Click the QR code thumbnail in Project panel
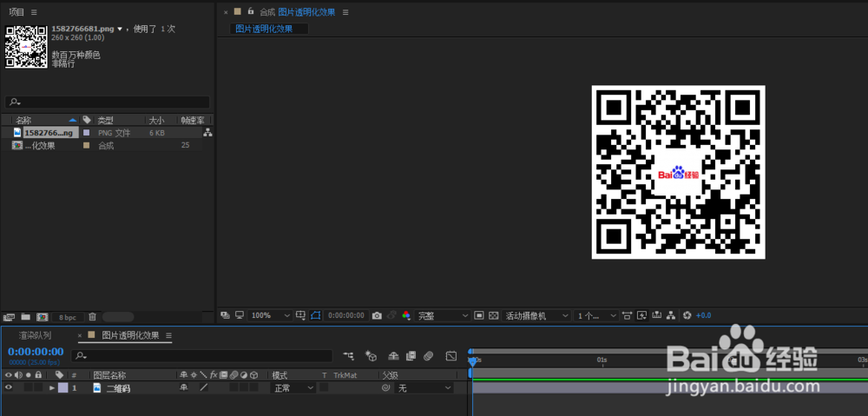This screenshot has width=868, height=416. tap(26, 47)
